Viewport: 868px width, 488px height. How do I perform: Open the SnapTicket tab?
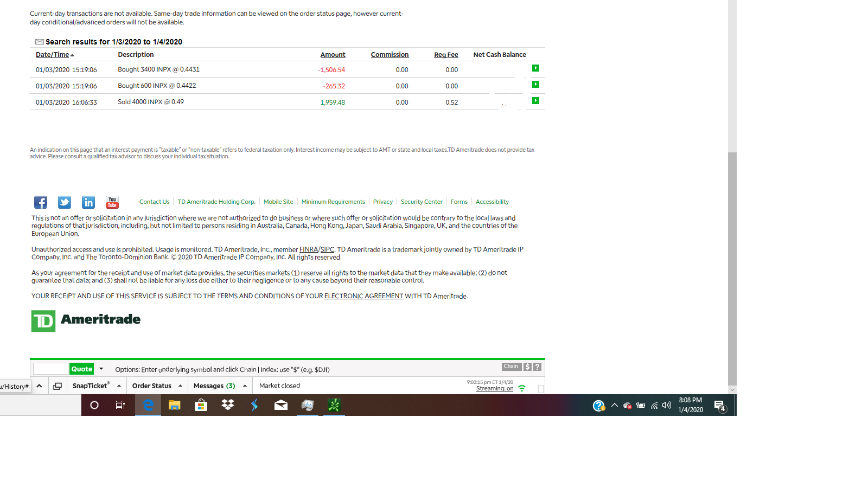click(x=91, y=386)
